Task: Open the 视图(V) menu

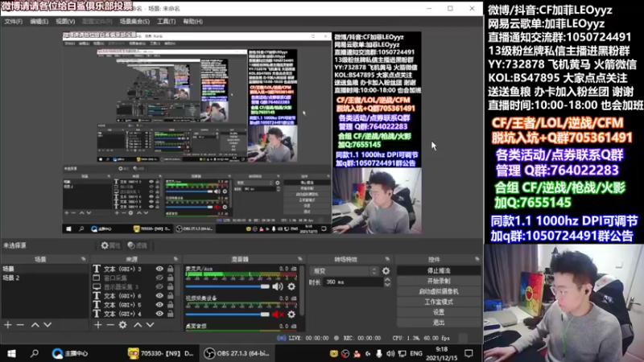Action: (65, 22)
